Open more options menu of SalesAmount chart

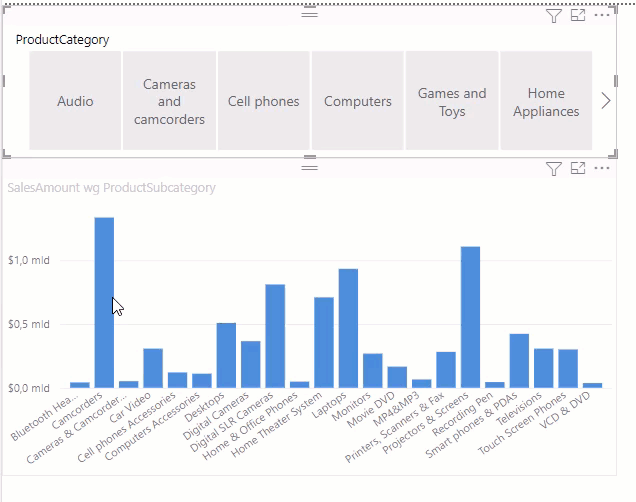pos(602,168)
